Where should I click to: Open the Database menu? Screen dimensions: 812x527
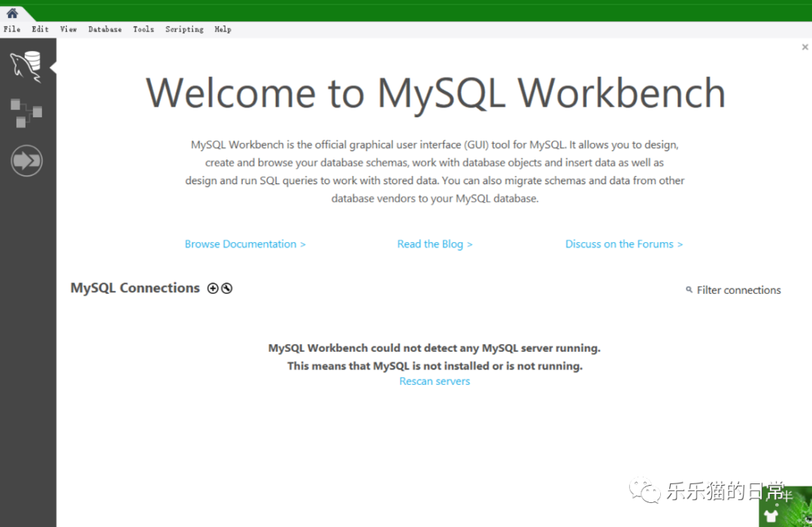click(105, 29)
